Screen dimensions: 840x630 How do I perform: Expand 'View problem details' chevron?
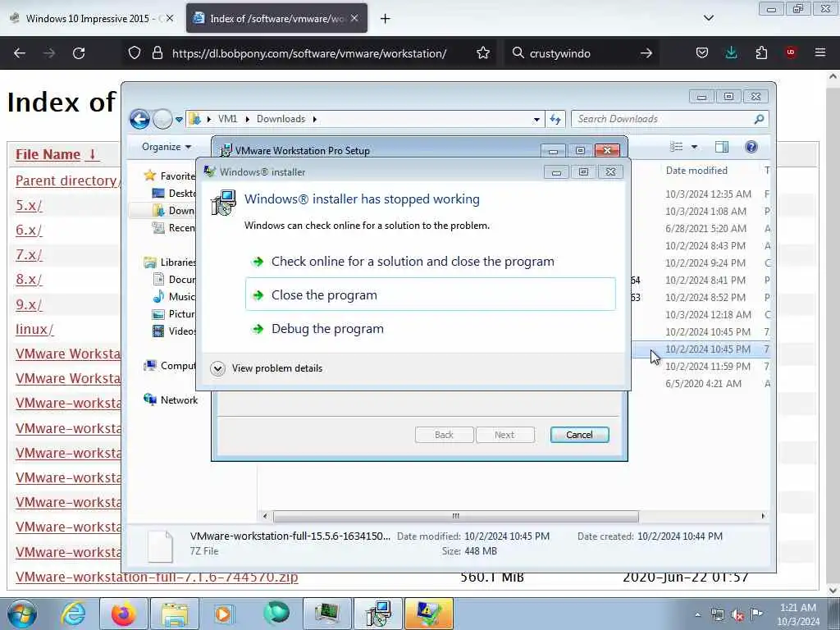click(x=217, y=368)
